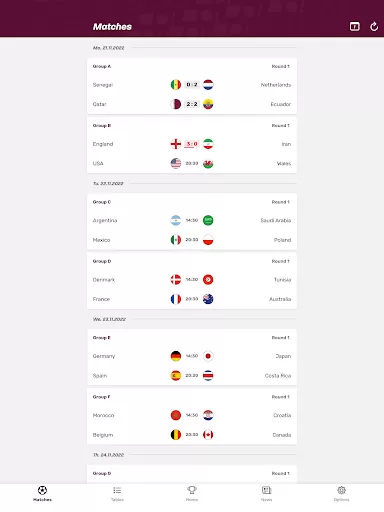
Task: Select Morocco vs Croatia match time
Action: 192,415
